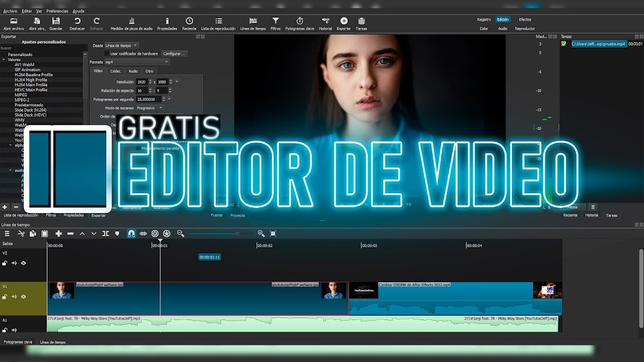
Task: Toggle timeline snapping magnet
Action: click(x=131, y=234)
